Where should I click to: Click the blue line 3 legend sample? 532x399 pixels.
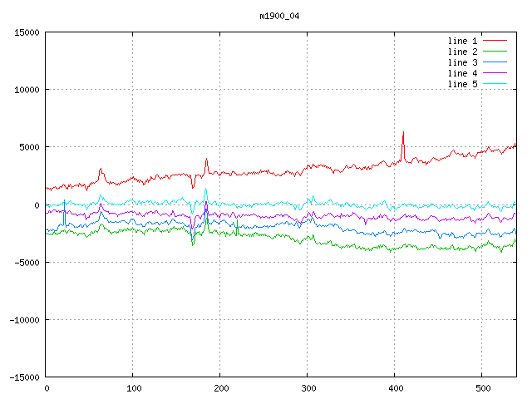[495, 62]
